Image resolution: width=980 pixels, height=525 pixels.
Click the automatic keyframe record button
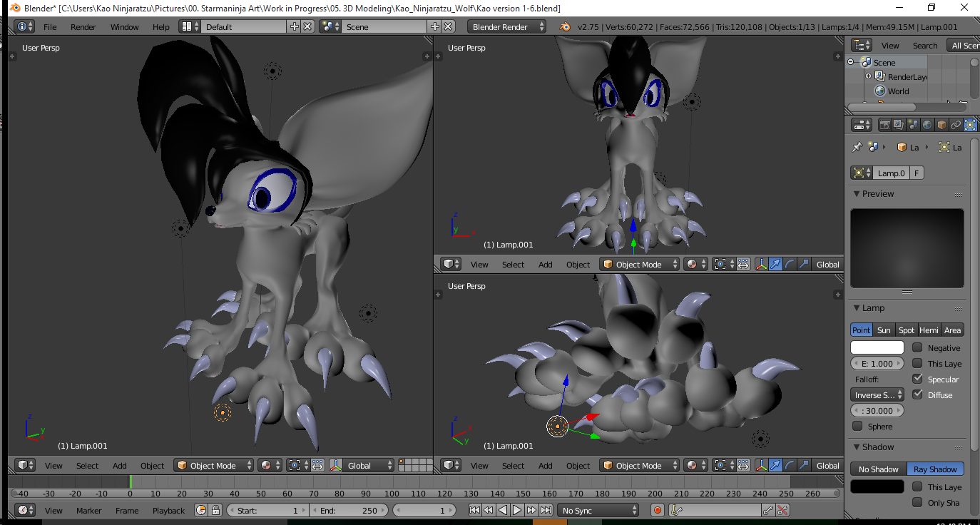(x=658, y=510)
